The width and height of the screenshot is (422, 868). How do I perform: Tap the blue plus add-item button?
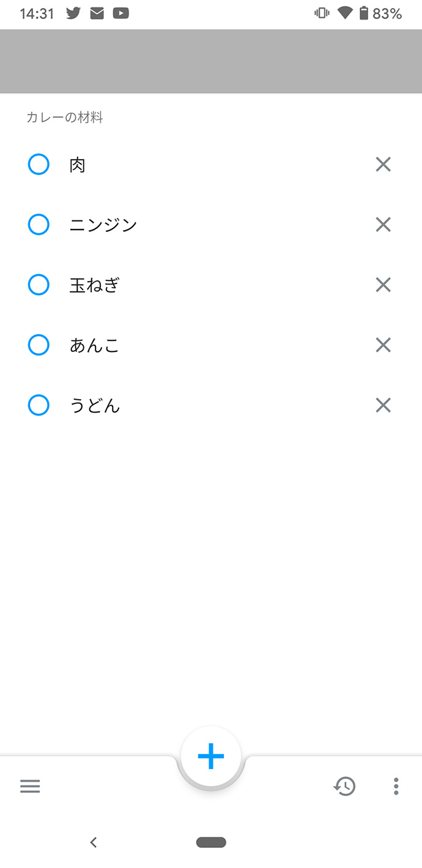211,757
